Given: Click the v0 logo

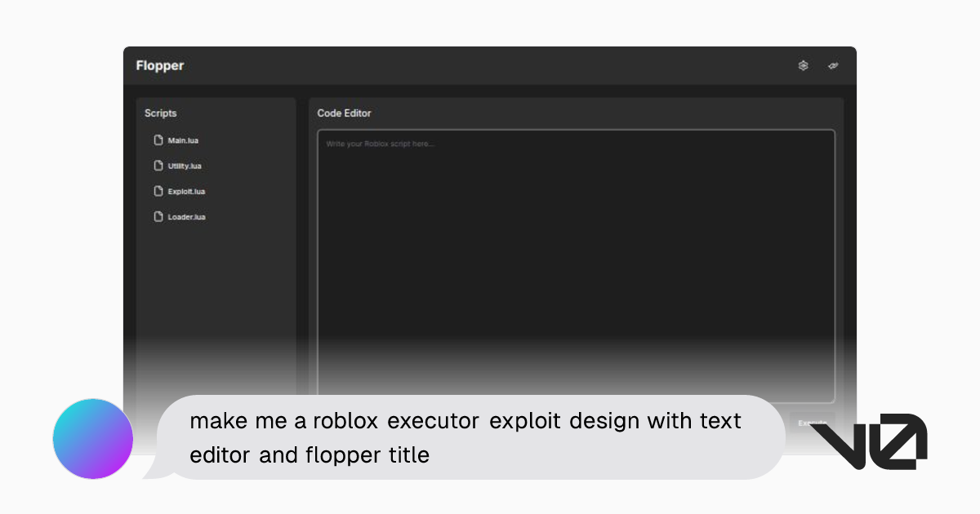Looking at the screenshot, I should coord(868,441).
